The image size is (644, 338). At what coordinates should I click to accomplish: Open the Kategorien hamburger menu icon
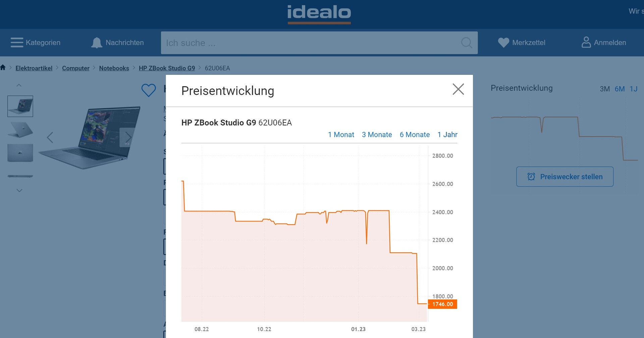tap(17, 43)
